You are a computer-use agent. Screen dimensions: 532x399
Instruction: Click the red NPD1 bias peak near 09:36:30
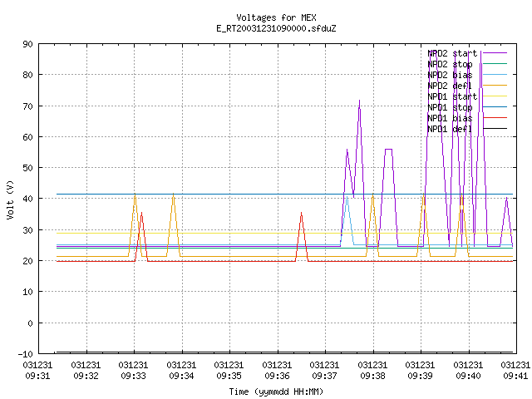coord(301,213)
